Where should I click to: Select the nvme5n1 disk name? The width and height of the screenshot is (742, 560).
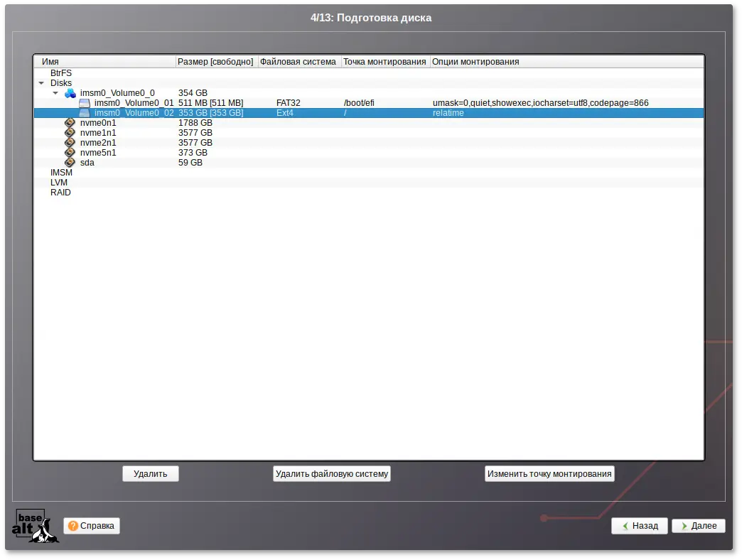pos(98,153)
